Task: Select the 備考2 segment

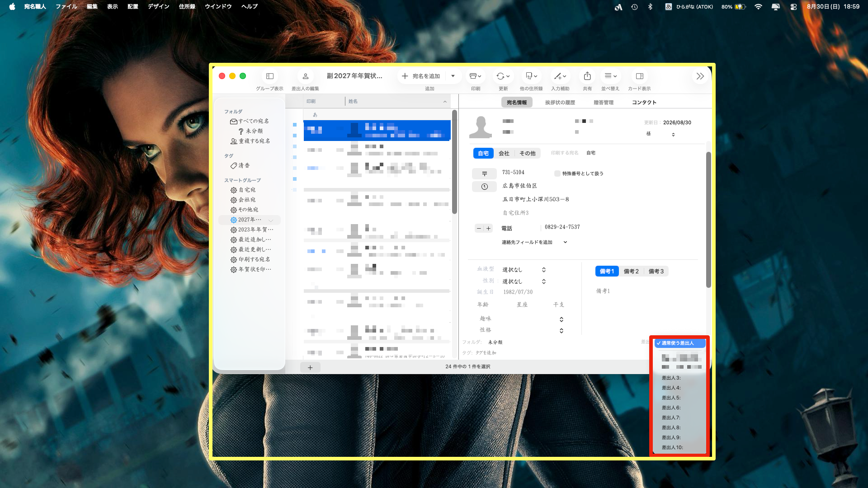Action: 631,271
